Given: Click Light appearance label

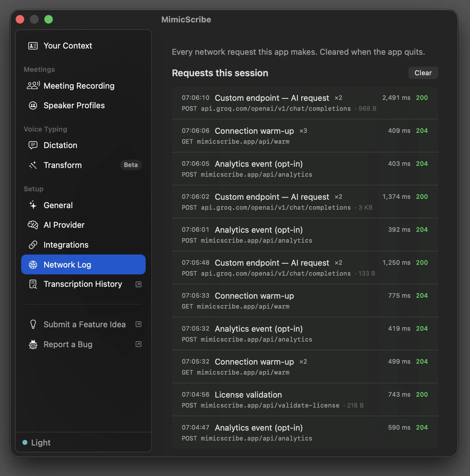Looking at the screenshot, I should click(x=41, y=443).
